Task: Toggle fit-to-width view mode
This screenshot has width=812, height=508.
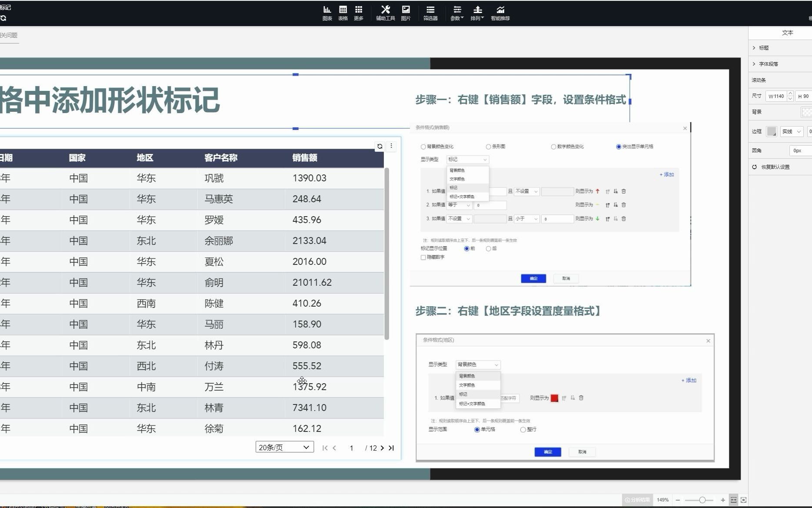Action: [x=733, y=500]
